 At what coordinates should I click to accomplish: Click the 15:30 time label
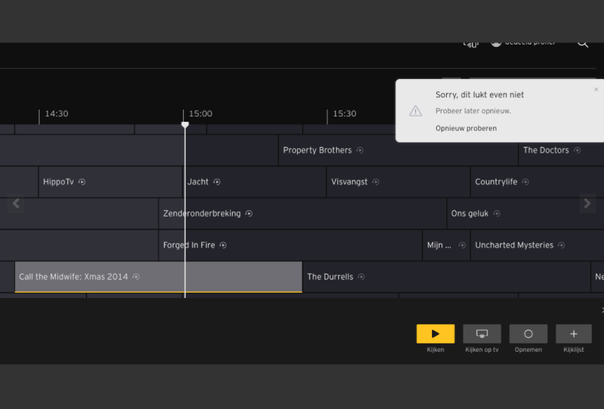tap(345, 114)
